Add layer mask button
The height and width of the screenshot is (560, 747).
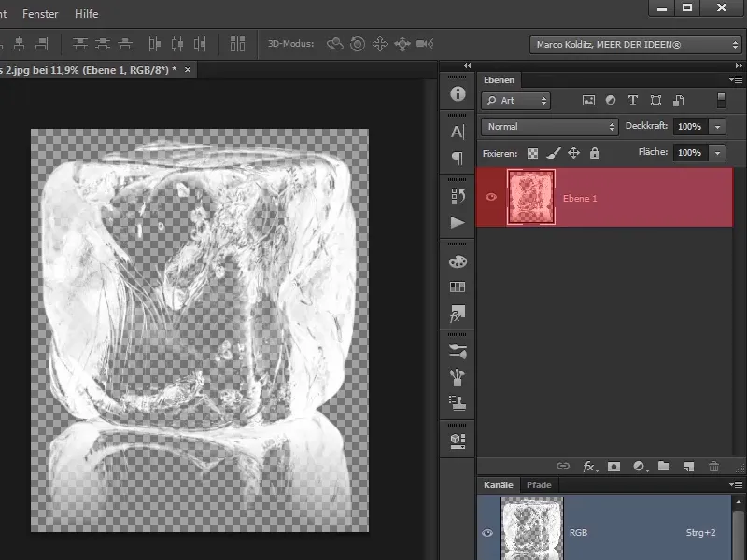pyautogui.click(x=614, y=467)
